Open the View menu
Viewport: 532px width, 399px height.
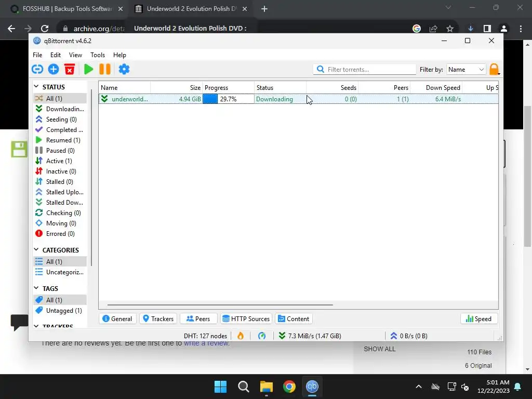click(x=75, y=55)
